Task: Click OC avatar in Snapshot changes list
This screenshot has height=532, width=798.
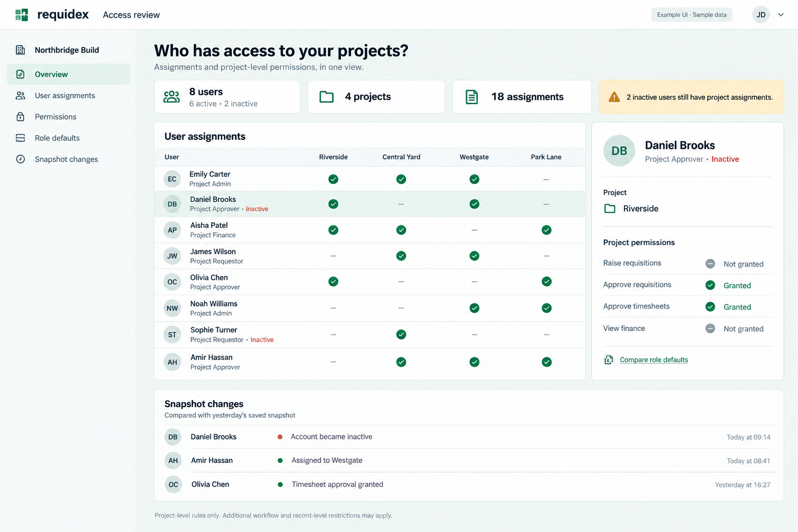Action: (173, 485)
